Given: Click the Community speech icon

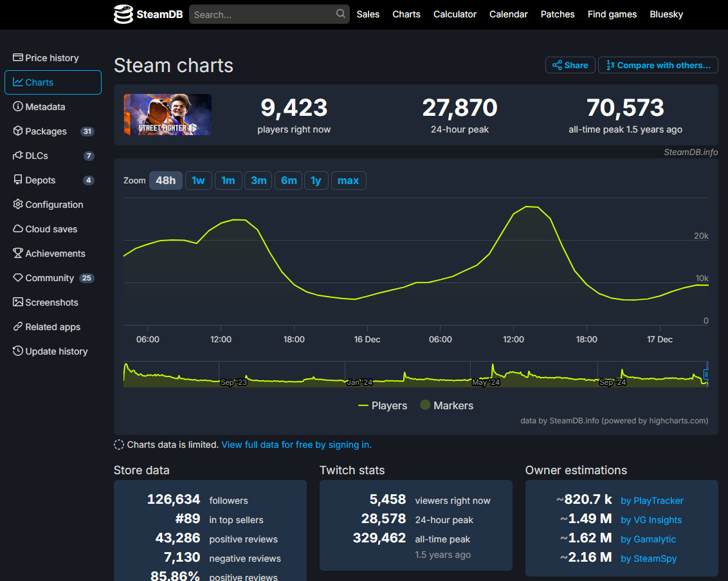Looking at the screenshot, I should 17,278.
